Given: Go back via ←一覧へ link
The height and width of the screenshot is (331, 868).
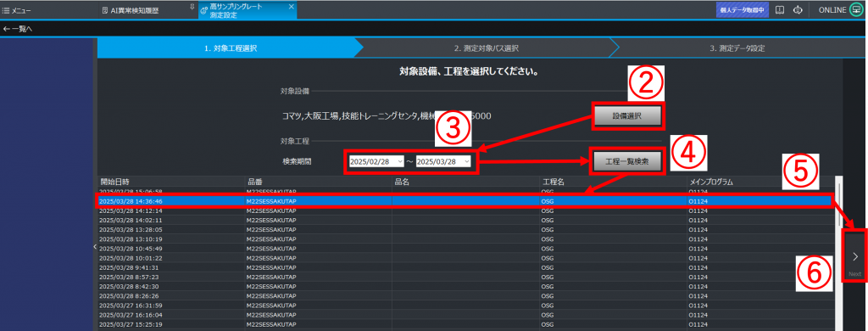Looking at the screenshot, I should (18, 29).
